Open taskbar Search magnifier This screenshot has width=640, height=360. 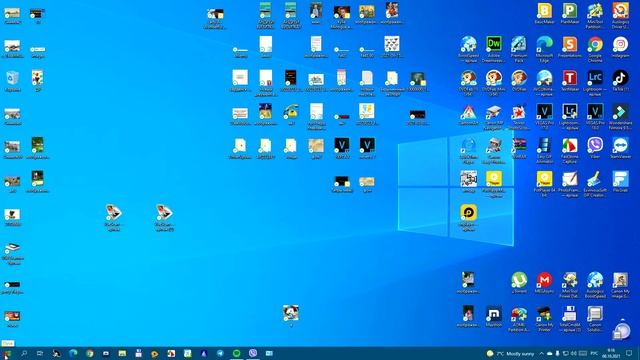24,353
